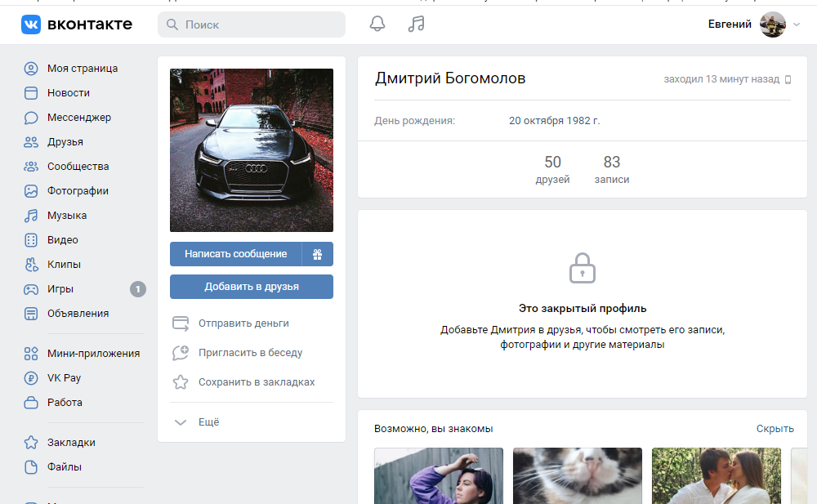Open the 50 друзей counter

552,169
